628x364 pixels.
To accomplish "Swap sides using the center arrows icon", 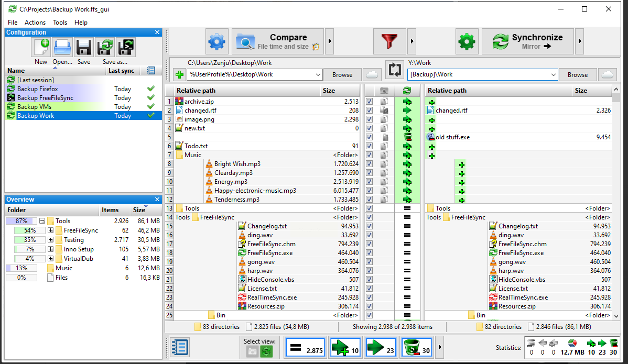I will coord(394,70).
